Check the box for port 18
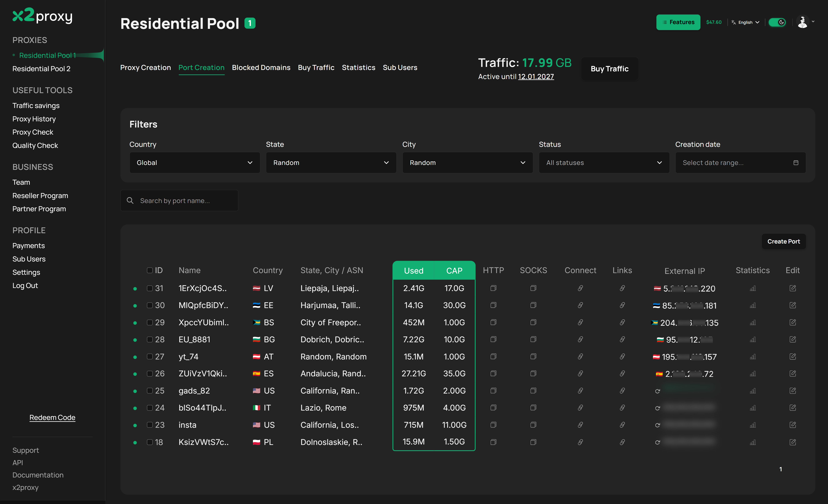Screen dimensions: 828x504 tap(150, 442)
